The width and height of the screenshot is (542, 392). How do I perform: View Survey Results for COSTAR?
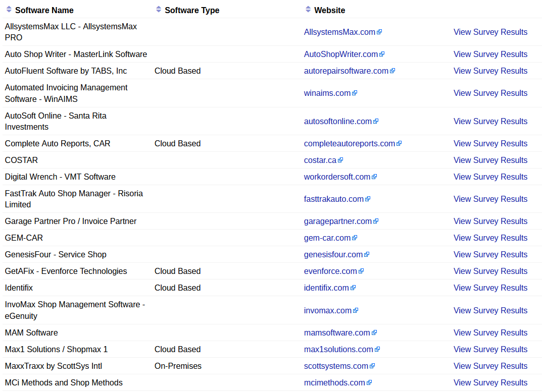(x=490, y=160)
